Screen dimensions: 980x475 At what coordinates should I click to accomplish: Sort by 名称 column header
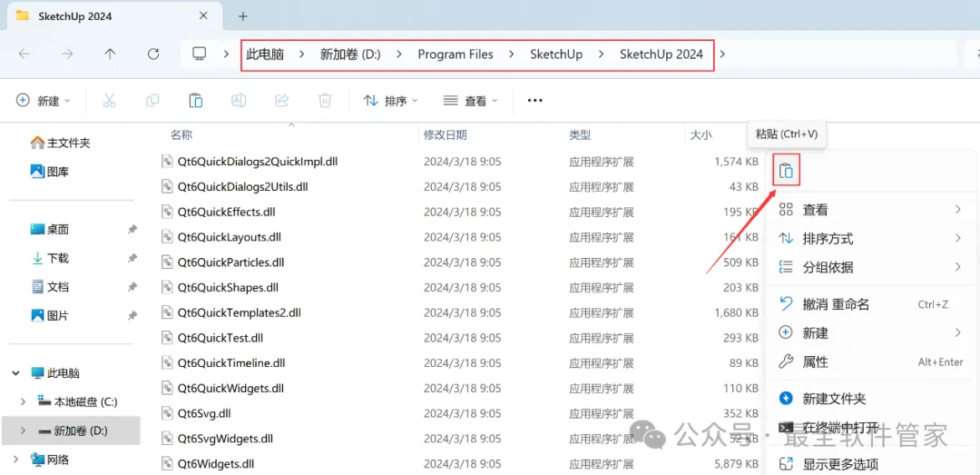pyautogui.click(x=181, y=134)
